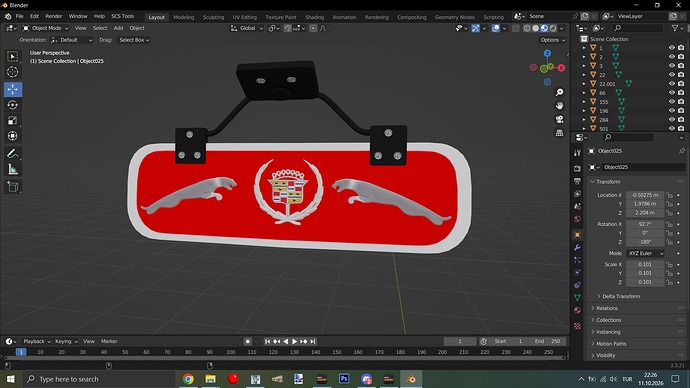
Task: Hide collection 1 in viewport
Action: point(672,48)
